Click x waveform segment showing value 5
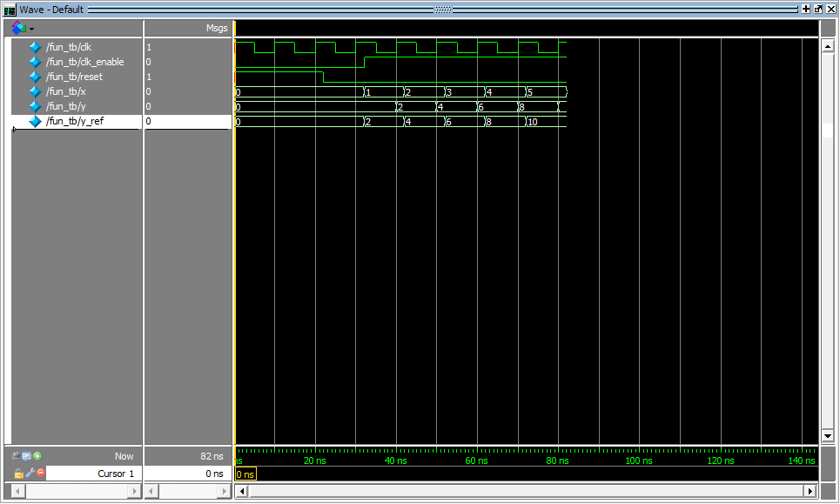This screenshot has width=840, height=504. tap(546, 92)
